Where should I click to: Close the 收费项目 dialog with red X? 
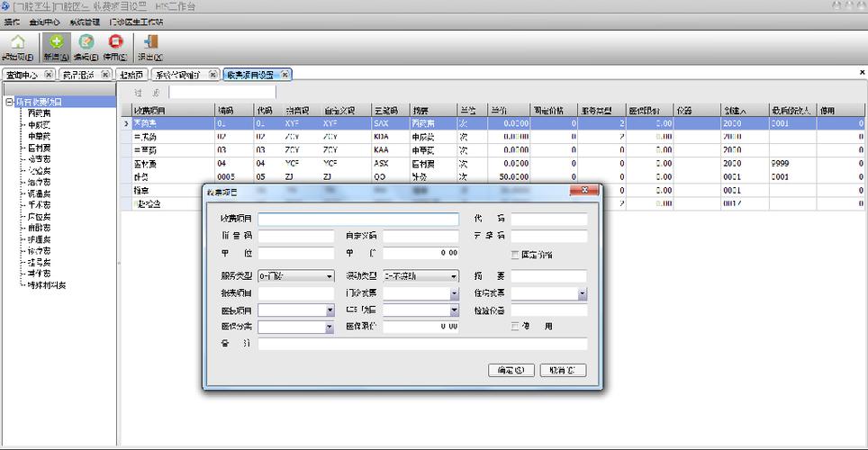584,191
